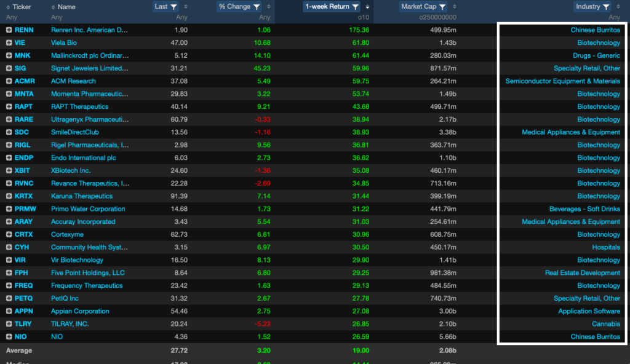The height and width of the screenshot is (364, 630).
Task: Open the Real Estate Development industry link
Action: tap(582, 273)
